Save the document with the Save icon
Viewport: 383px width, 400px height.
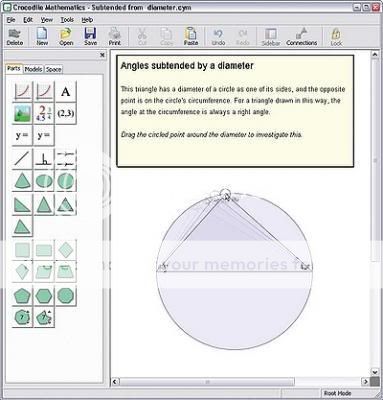pos(90,37)
